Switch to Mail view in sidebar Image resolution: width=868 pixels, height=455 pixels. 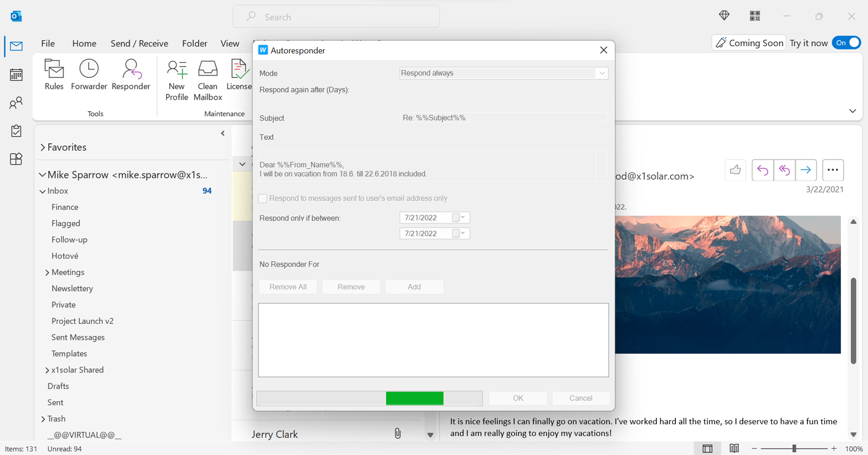pyautogui.click(x=16, y=46)
